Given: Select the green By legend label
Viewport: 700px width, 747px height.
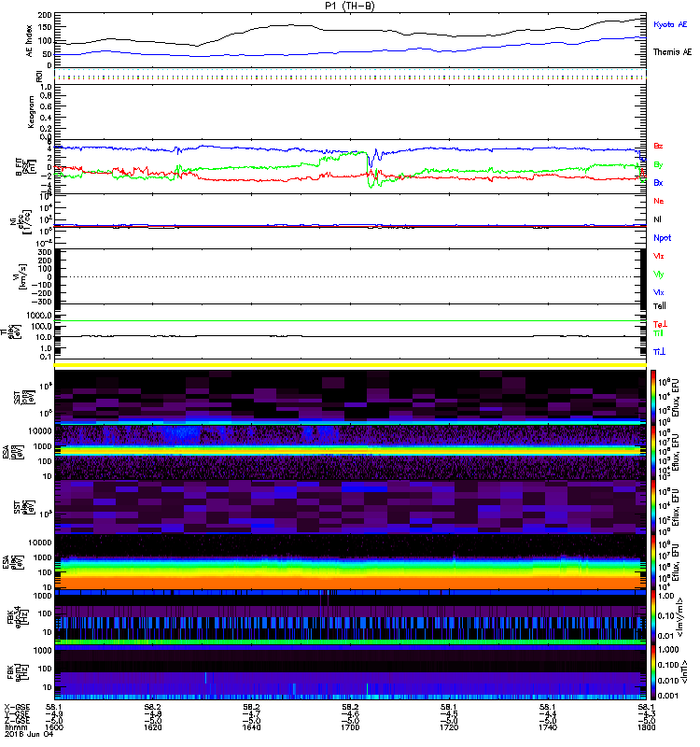Looking at the screenshot, I should click(x=658, y=165).
